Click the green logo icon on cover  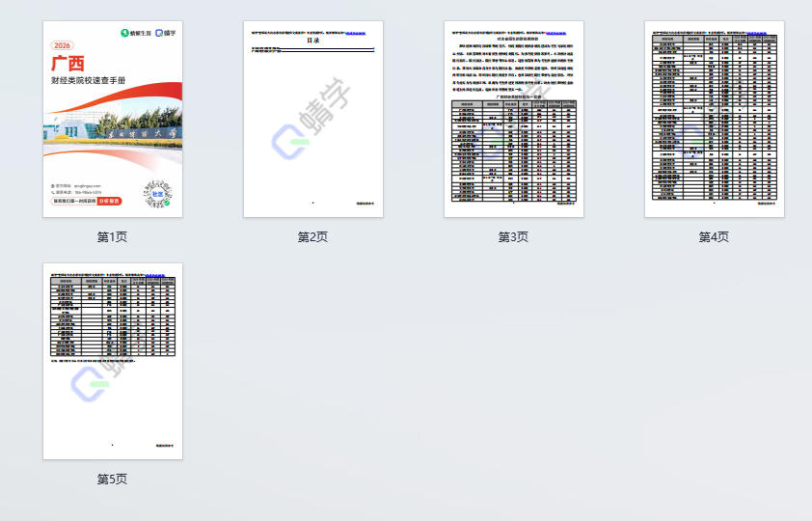[x=124, y=33]
